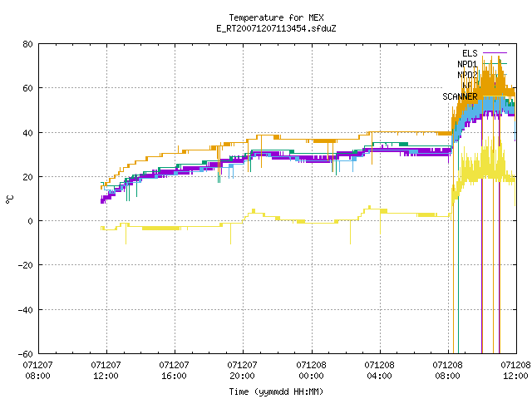
Task: Click the ELS legend label
Action: [x=470, y=53]
